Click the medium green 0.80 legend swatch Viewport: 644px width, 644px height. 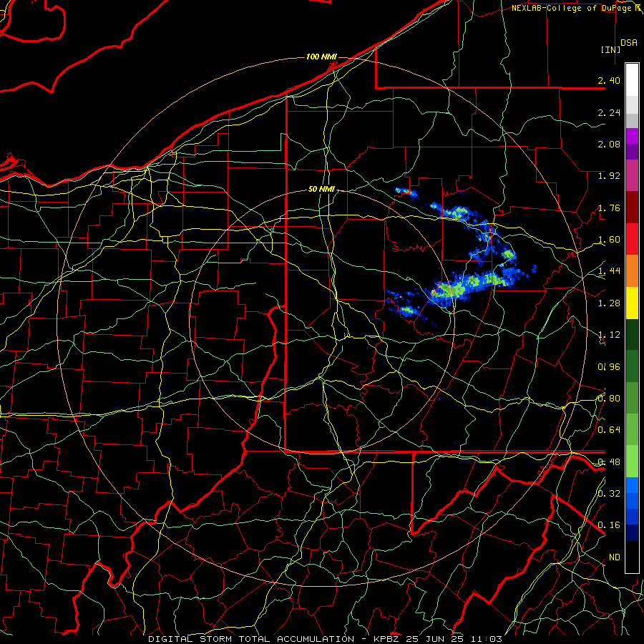point(632,398)
